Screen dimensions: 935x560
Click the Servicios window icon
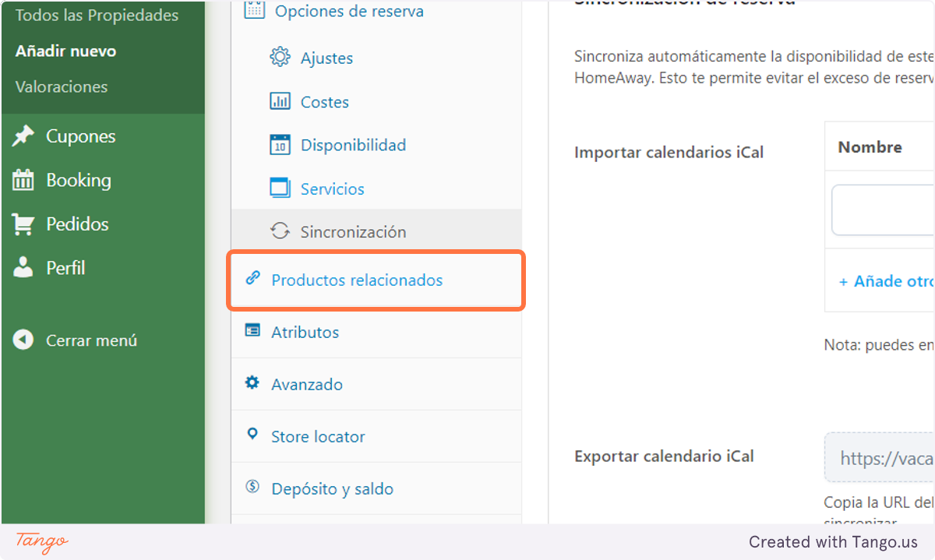[280, 188]
